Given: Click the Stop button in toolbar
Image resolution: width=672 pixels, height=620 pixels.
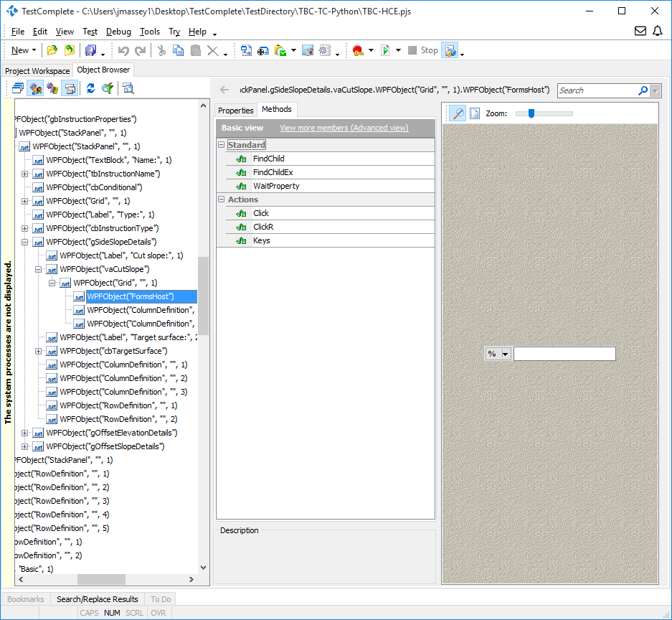Looking at the screenshot, I should (x=422, y=50).
